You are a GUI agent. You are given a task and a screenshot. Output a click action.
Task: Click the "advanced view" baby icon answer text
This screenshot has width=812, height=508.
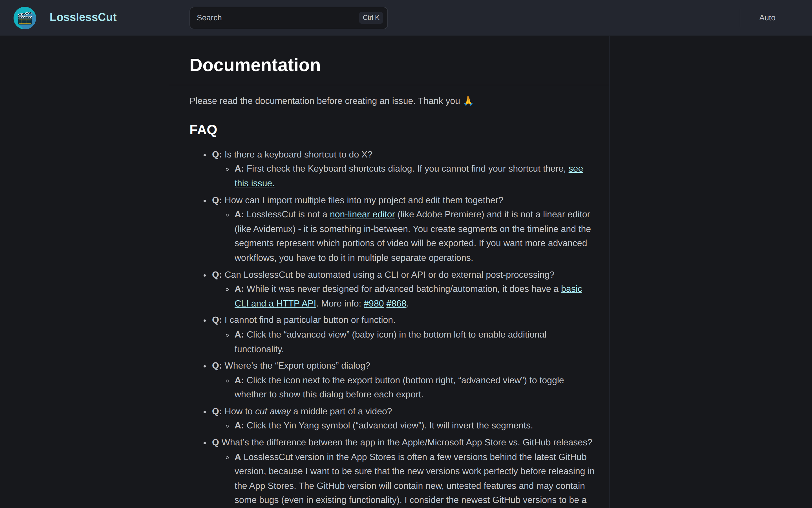tap(390, 342)
